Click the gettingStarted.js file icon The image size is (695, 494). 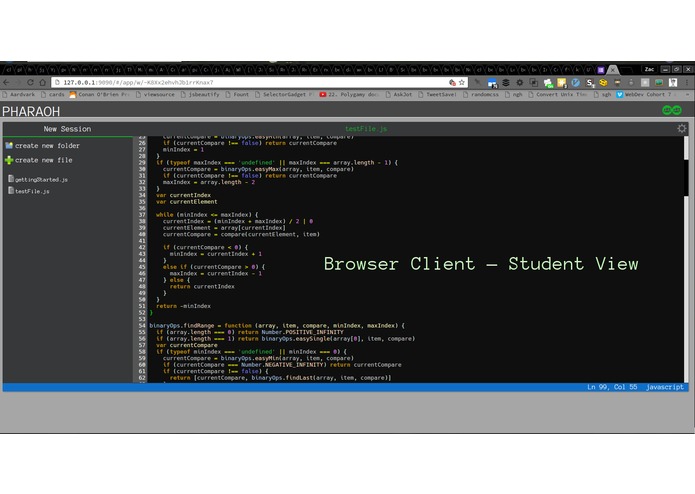click(11, 179)
